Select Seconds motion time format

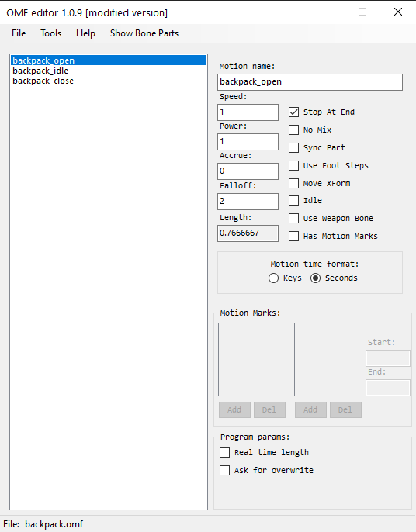(315, 278)
